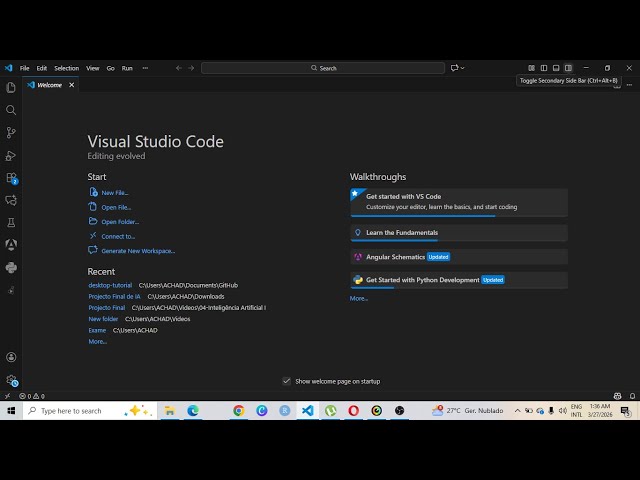Open the Selection menu
This screenshot has width=640, height=480.
tap(67, 68)
